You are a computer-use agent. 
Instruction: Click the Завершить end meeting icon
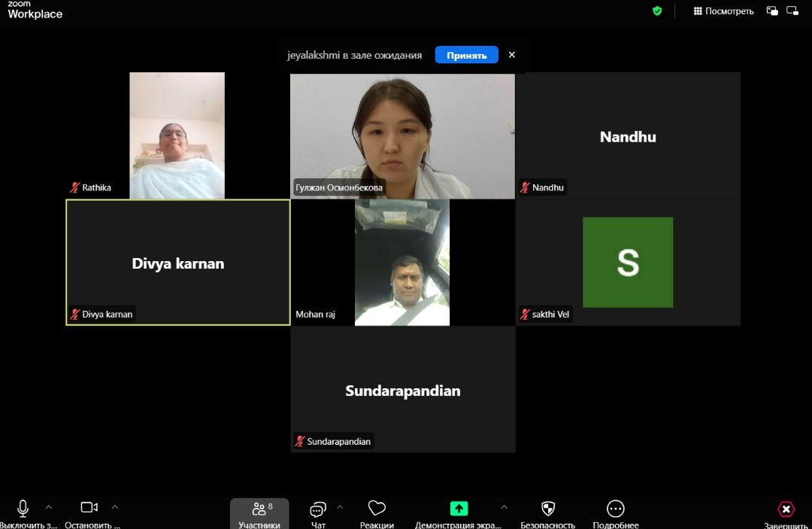(x=786, y=509)
